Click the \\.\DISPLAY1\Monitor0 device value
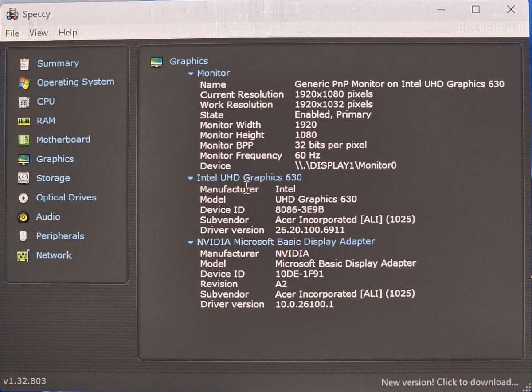 (x=345, y=165)
